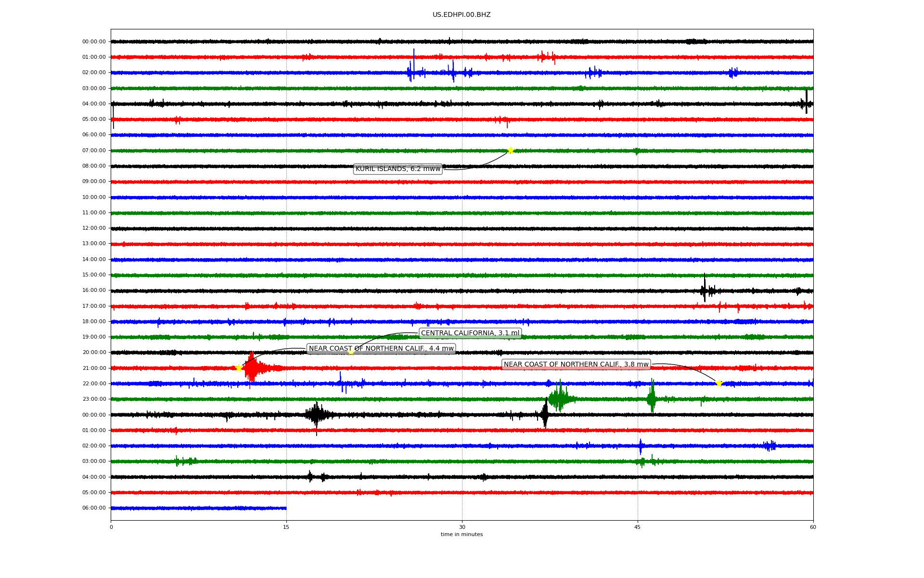This screenshot has height=578, width=924.
Task: Click the 'time in minutes' axis label
Action: [x=461, y=535]
